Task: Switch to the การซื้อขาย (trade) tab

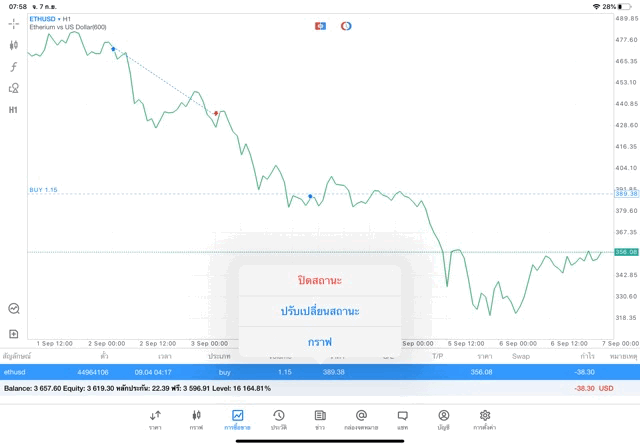Action: [237, 419]
